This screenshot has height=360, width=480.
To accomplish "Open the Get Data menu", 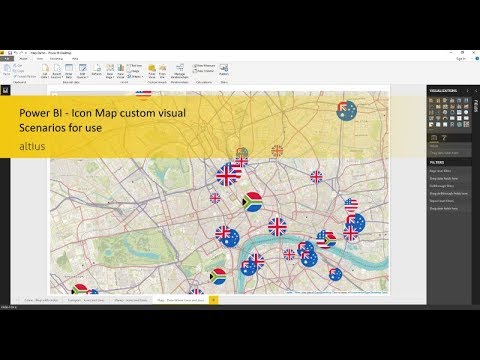I will [x=45, y=71].
